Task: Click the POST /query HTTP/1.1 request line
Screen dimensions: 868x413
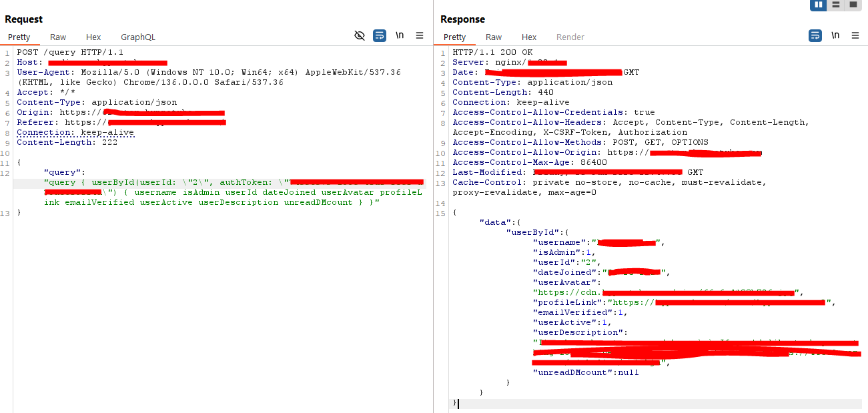Action: point(70,52)
